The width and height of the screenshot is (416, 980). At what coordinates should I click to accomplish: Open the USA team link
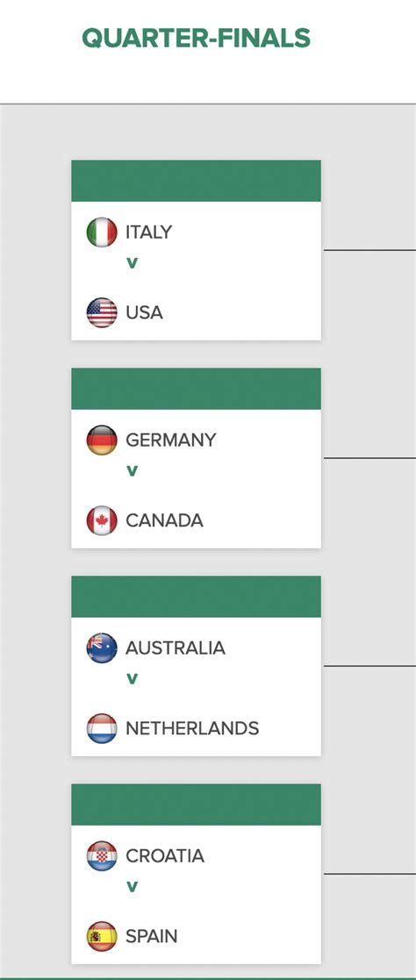[x=144, y=312]
